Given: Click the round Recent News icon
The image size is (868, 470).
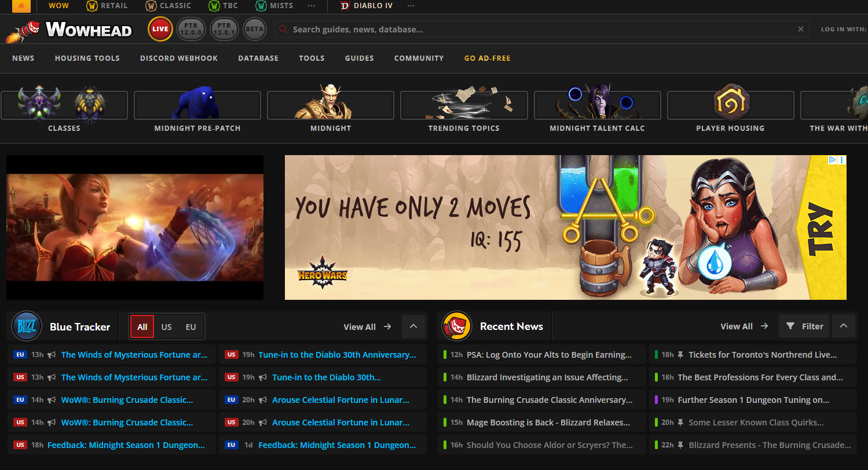Looking at the screenshot, I should coord(457,326).
